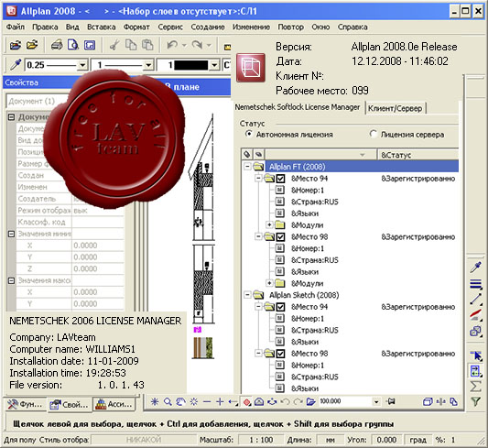Click the printer icon in the toolbar
The width and height of the screenshot is (488, 448).
click(x=57, y=46)
